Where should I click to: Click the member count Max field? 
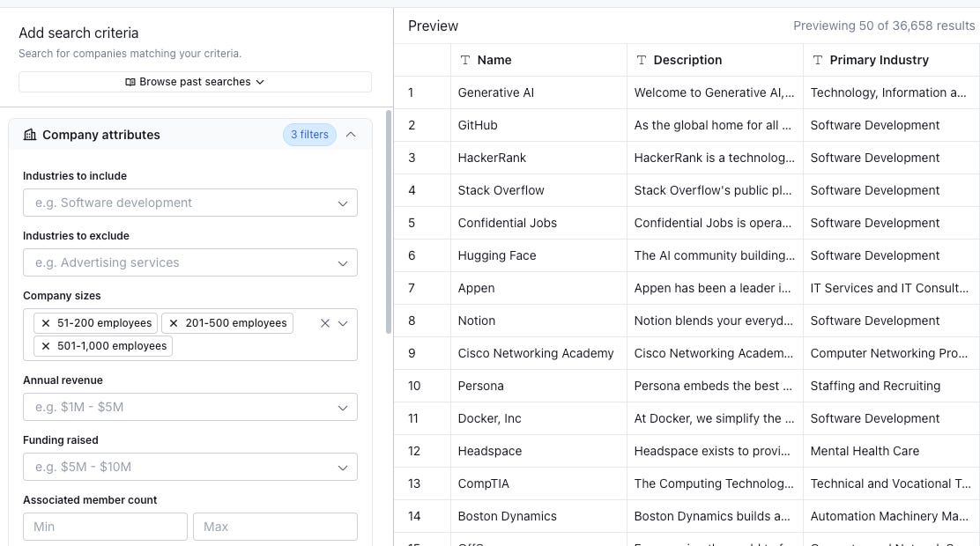coord(275,527)
